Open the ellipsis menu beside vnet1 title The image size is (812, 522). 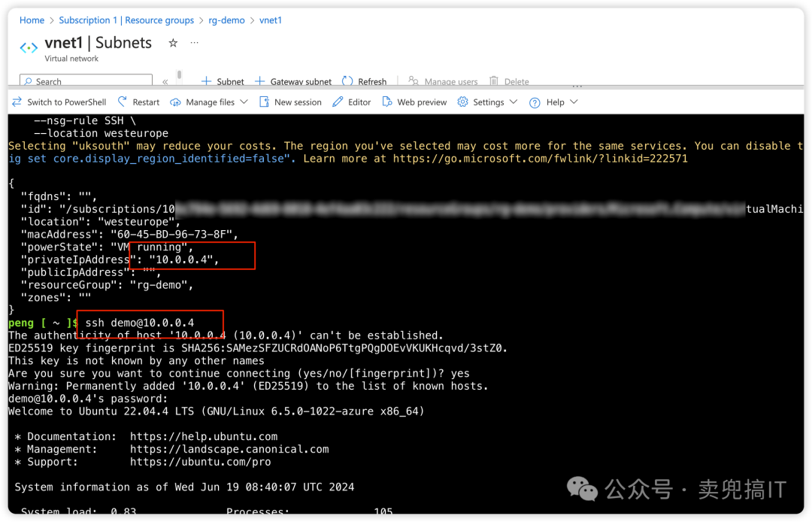(194, 42)
